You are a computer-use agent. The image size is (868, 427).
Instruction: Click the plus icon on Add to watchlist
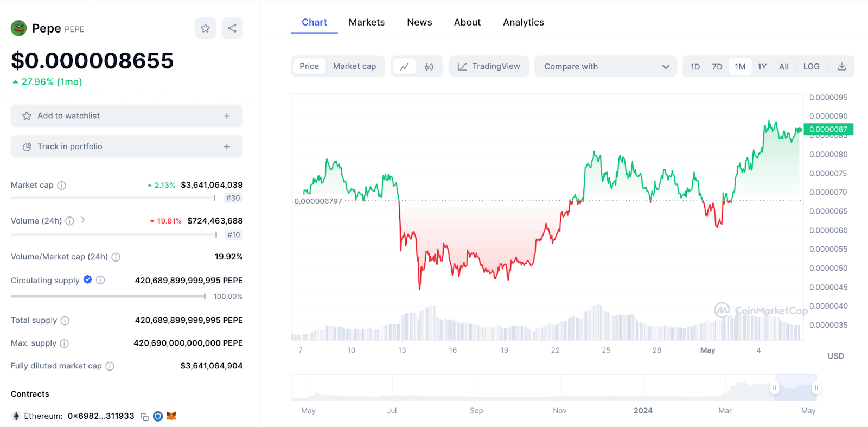227,116
